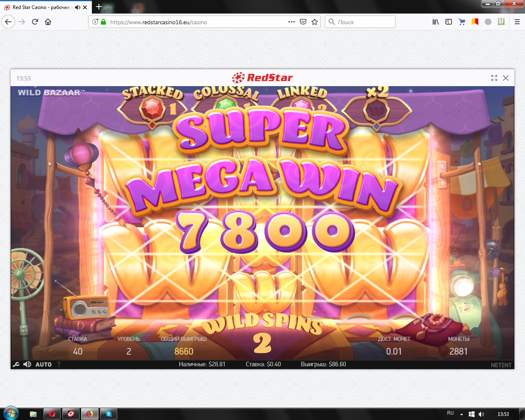Click the green padlock security icon
The width and height of the screenshot is (525, 420).
103,22
